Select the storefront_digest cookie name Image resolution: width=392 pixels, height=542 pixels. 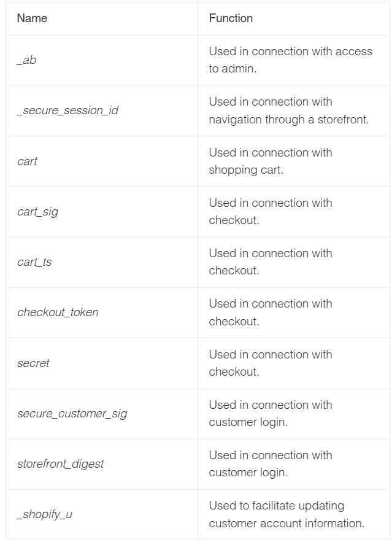pos(61,464)
